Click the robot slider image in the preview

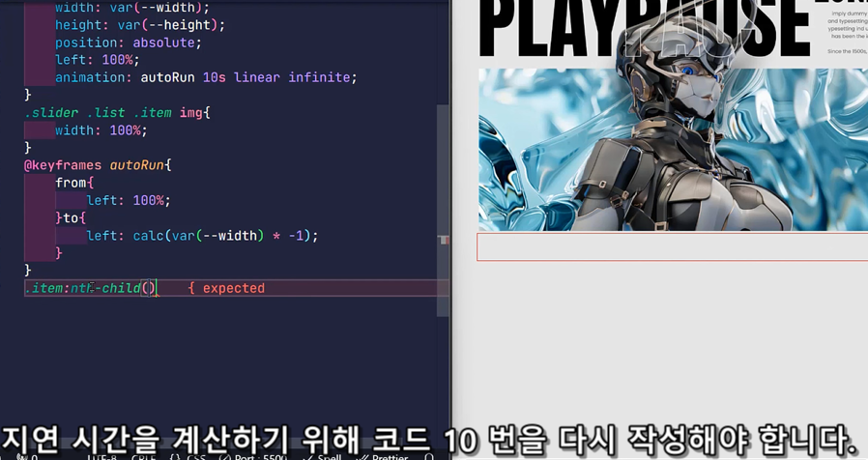673,150
